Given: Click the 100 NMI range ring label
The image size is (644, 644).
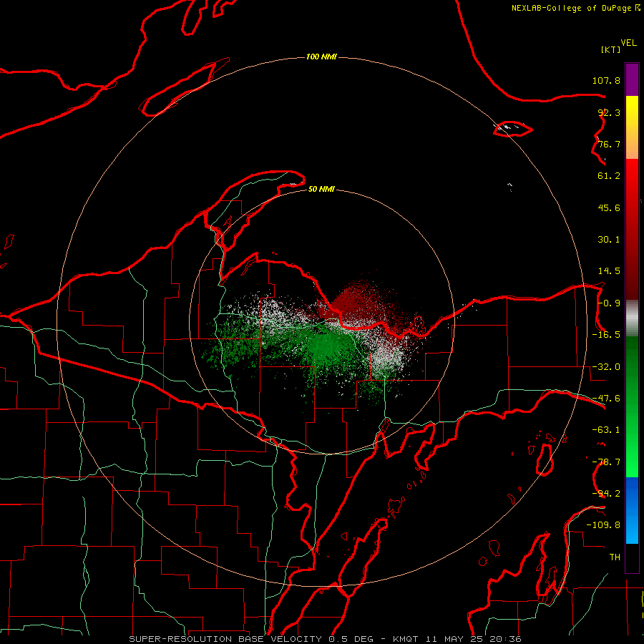Looking at the screenshot, I should [x=321, y=57].
